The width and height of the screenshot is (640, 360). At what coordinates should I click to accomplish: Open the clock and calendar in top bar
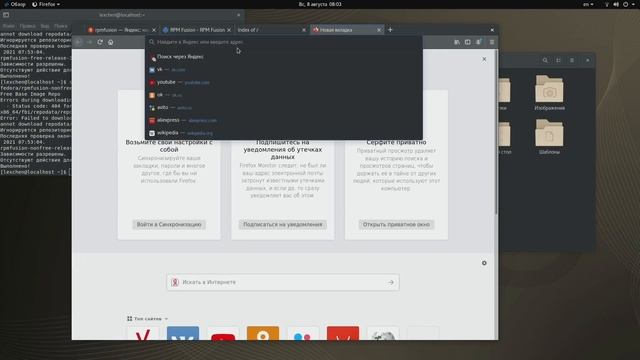(x=320, y=4)
